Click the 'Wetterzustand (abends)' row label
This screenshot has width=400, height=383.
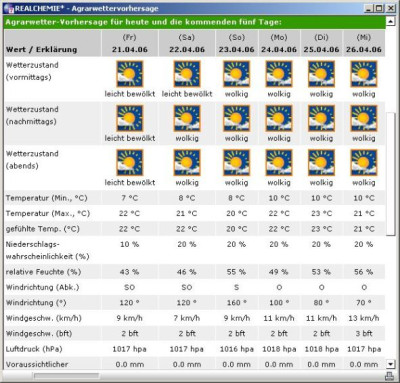(32, 160)
